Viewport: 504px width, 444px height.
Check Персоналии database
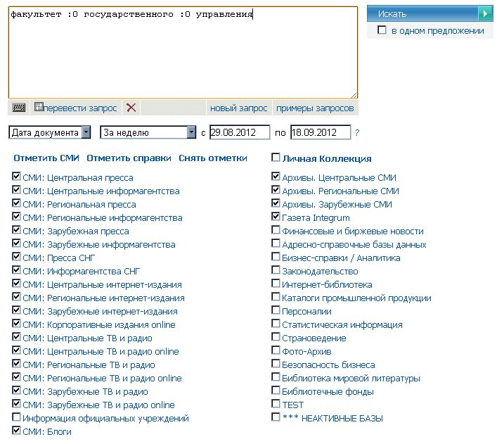[x=276, y=310]
